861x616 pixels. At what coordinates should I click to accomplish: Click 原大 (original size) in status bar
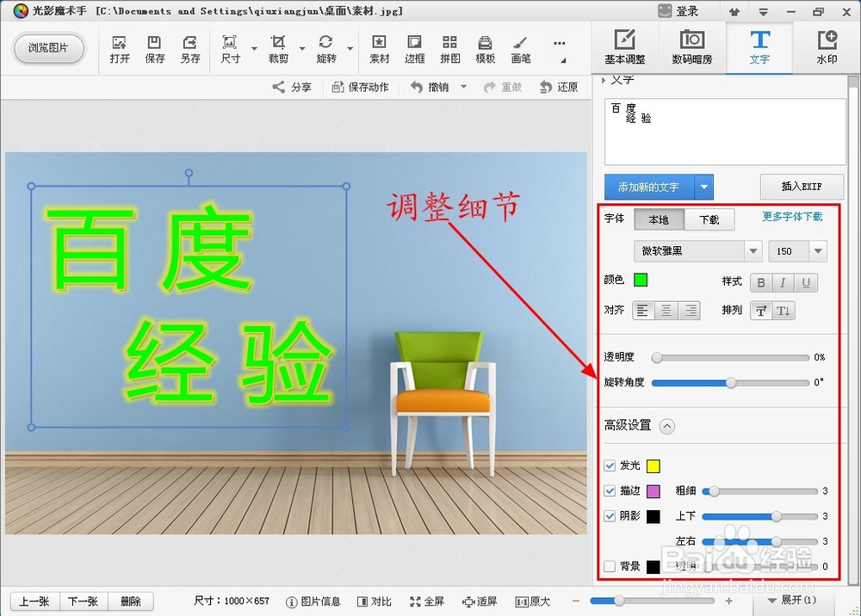(533, 601)
